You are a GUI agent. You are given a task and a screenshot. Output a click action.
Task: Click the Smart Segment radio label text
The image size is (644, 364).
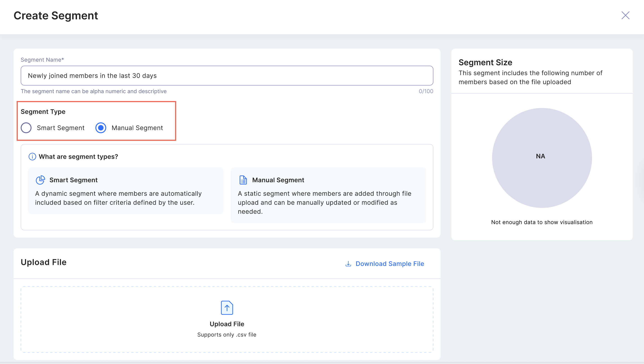[61, 128]
